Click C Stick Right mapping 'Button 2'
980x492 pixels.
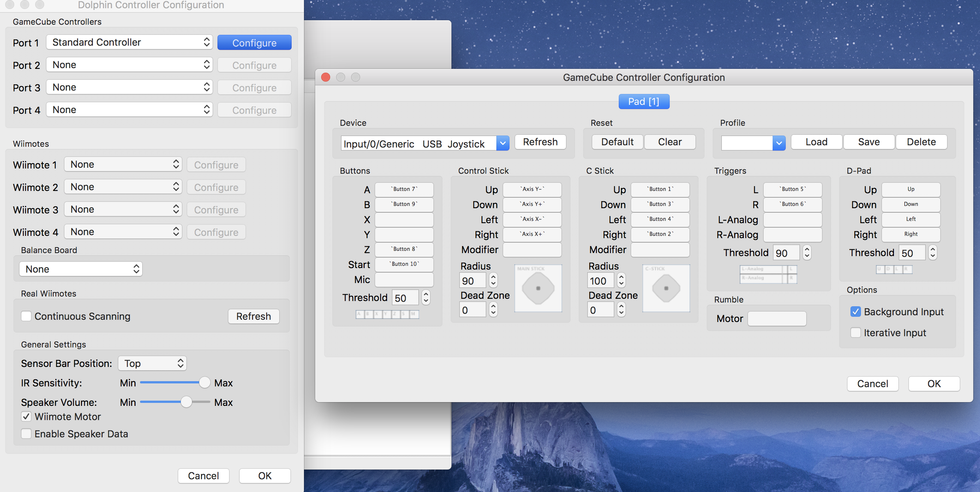[660, 234]
